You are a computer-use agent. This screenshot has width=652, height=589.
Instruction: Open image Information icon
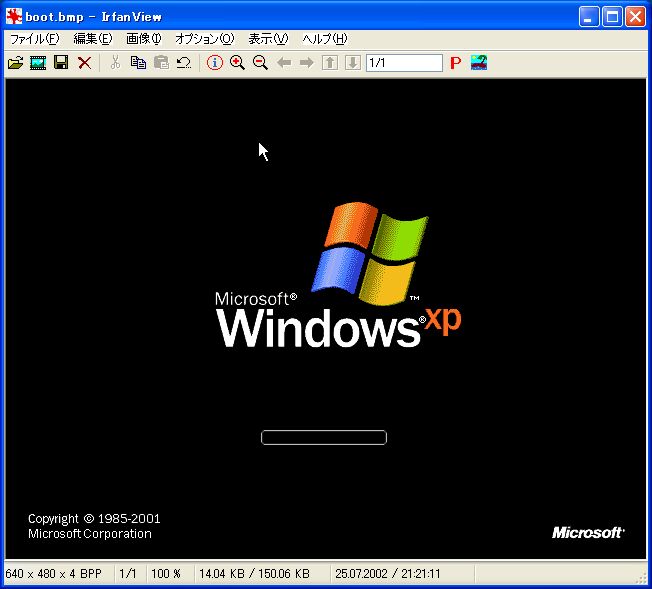[x=215, y=63]
